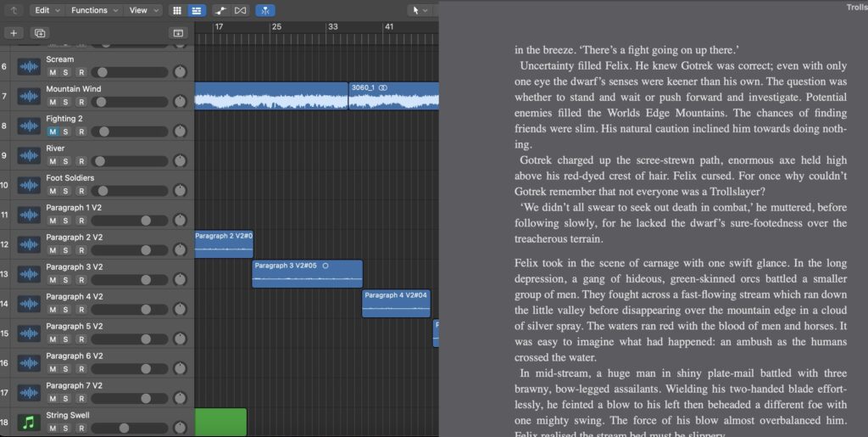Solo the Paragraph 5 V2 track
The width and height of the screenshot is (868, 437).
tap(66, 339)
